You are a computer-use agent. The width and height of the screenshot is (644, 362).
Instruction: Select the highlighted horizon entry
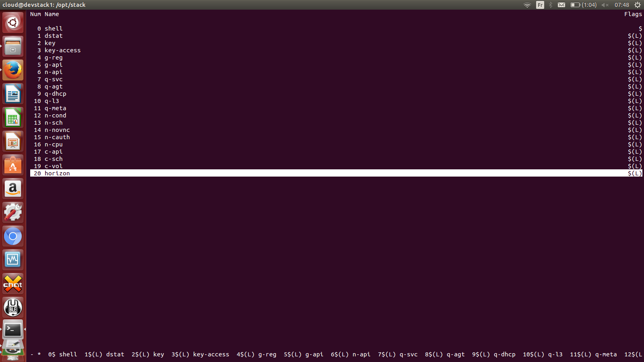pyautogui.click(x=57, y=173)
